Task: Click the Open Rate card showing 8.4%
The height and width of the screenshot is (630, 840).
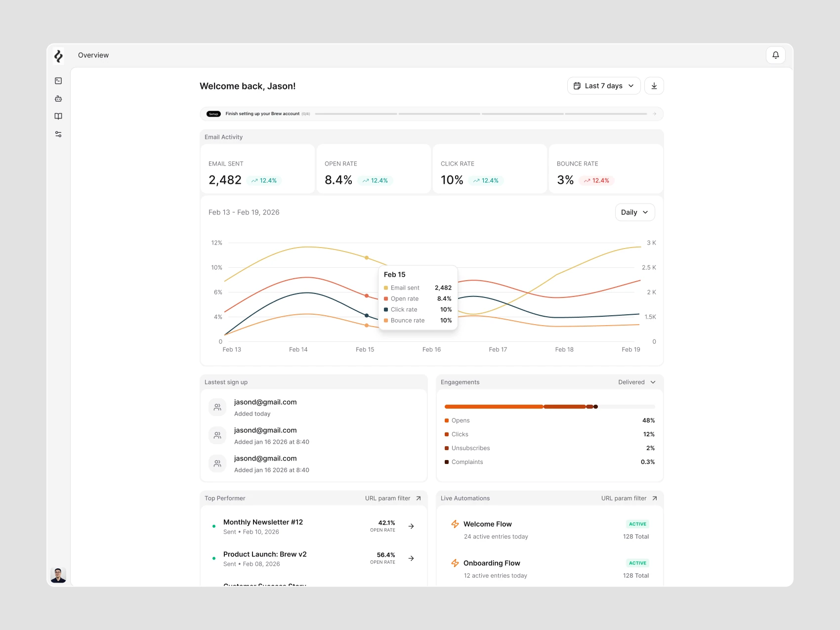Action: pos(374,168)
